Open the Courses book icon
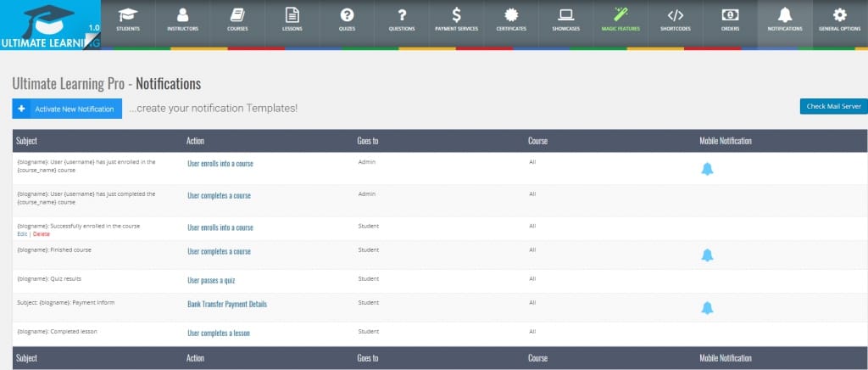 tap(237, 15)
